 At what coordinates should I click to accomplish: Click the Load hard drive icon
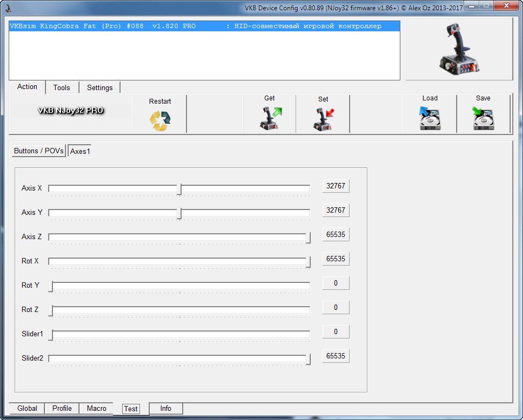(x=430, y=118)
